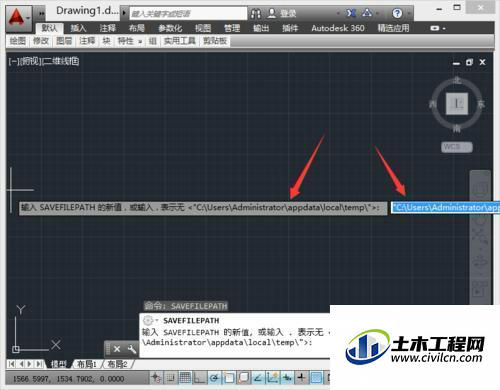This screenshot has height=390, width=500.
Task: Toggle 3D Object Snap in status bar
Action: [244, 378]
